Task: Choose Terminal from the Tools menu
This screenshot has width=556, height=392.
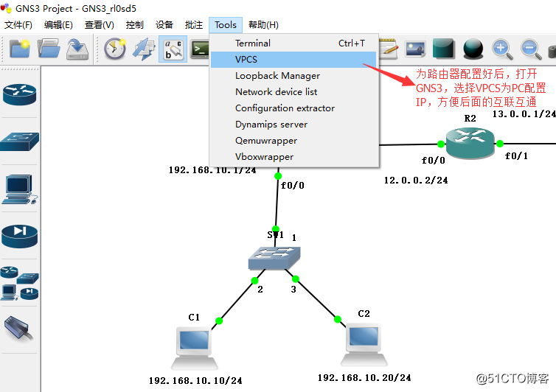Action: 293,43
